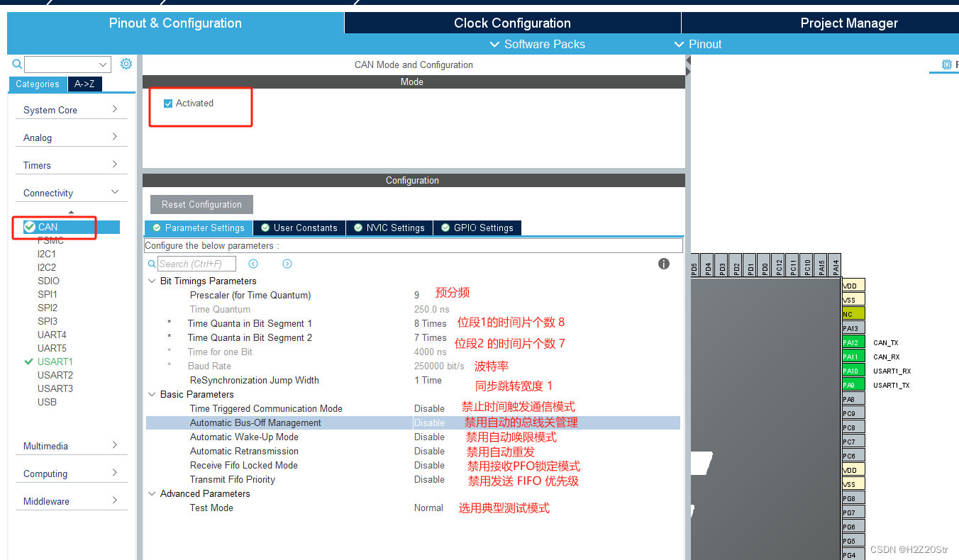The image size is (959, 560).
Task: Click the info icon in Parameter Settings
Action: point(664,264)
